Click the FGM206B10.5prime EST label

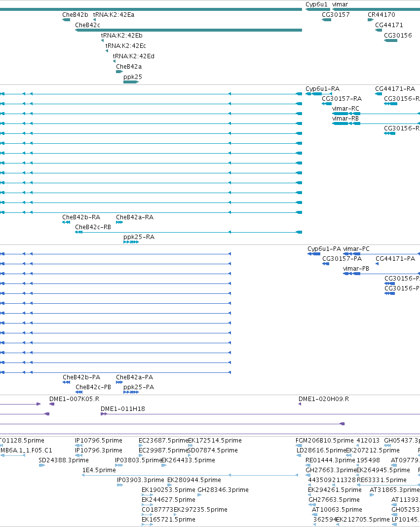pos(325,441)
